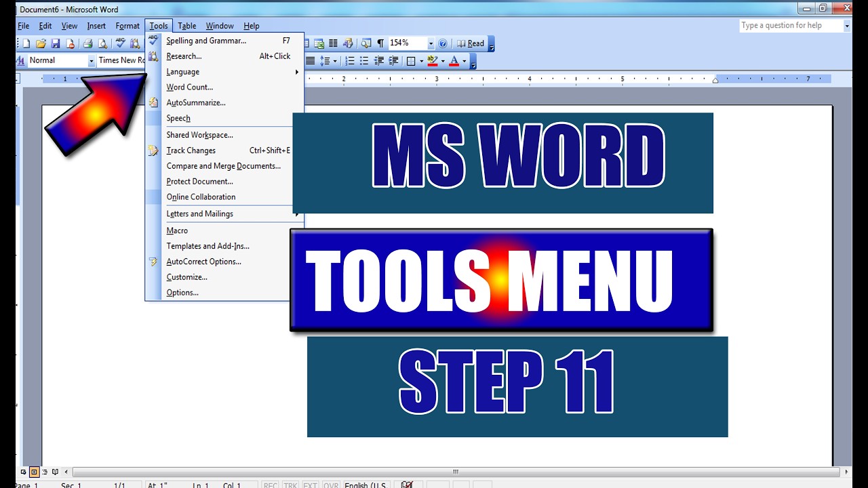Apply the Highlight color swatch

point(433,61)
